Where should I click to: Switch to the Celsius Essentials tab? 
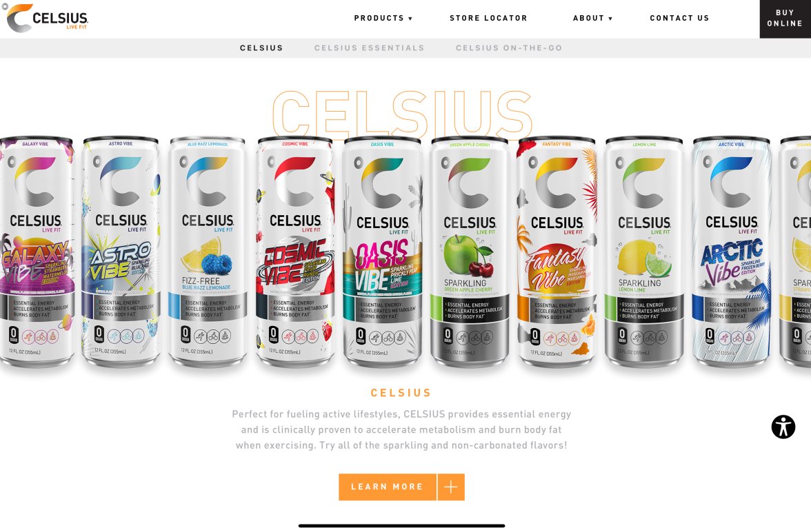[x=370, y=48]
